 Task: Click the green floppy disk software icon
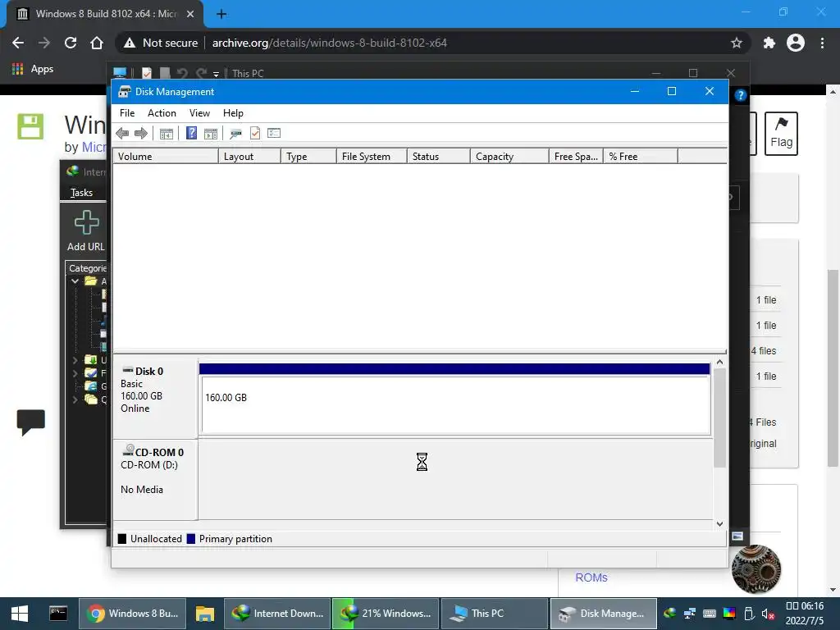(x=30, y=126)
